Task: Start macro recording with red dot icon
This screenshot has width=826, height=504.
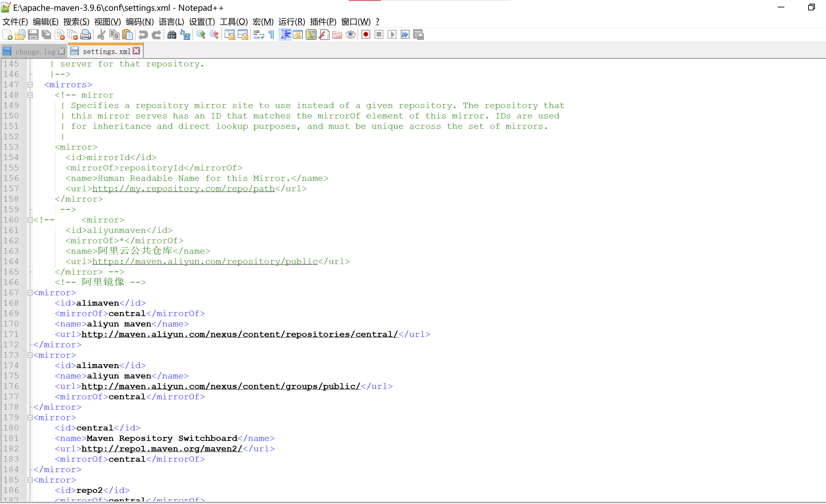Action: pos(366,35)
